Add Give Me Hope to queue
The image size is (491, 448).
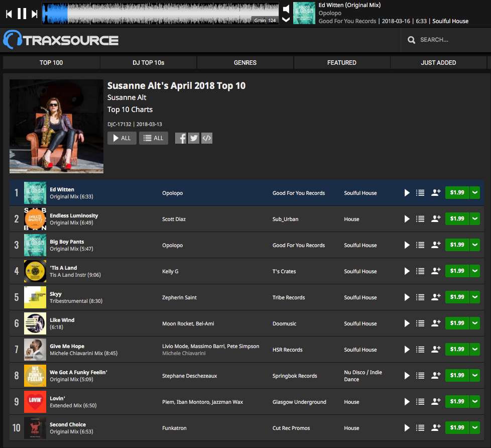pyautogui.click(x=420, y=350)
